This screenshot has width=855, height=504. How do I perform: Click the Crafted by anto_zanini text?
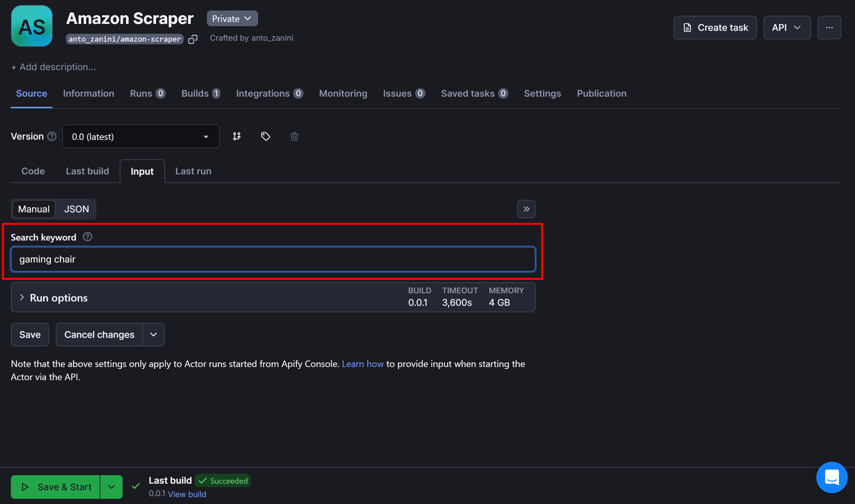point(252,38)
